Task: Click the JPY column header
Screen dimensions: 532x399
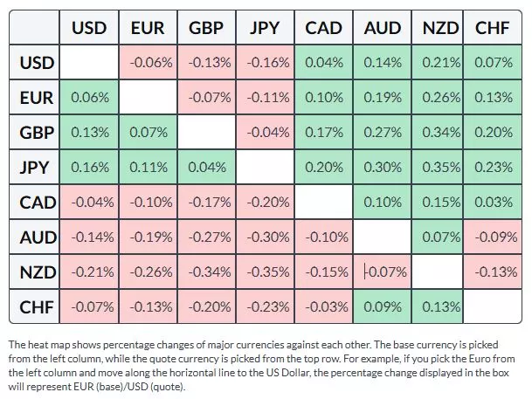Action: tap(265, 28)
